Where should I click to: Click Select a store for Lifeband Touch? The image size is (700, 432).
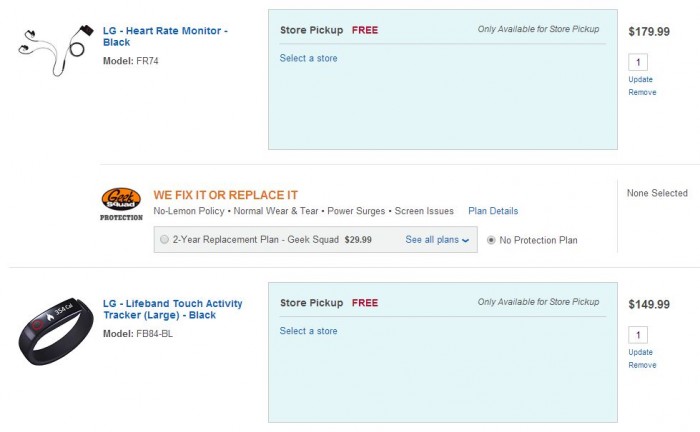tap(308, 331)
